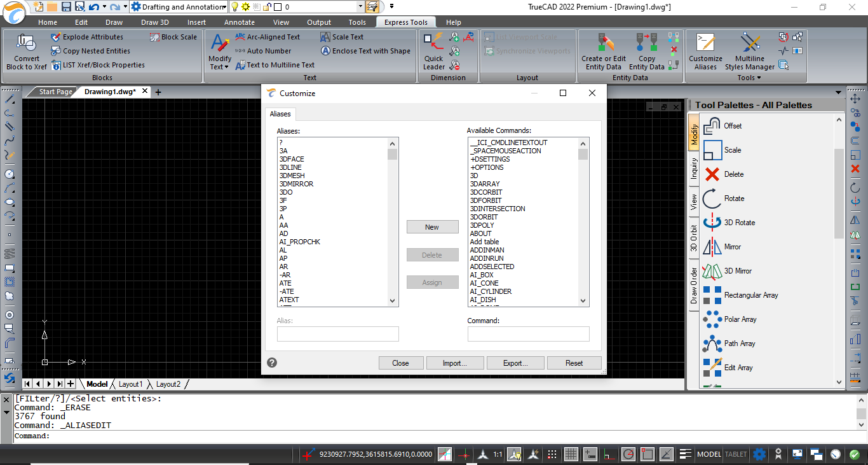Open the Drafting and Annotation workspace dropdown
The image size is (868, 465).
point(224,7)
